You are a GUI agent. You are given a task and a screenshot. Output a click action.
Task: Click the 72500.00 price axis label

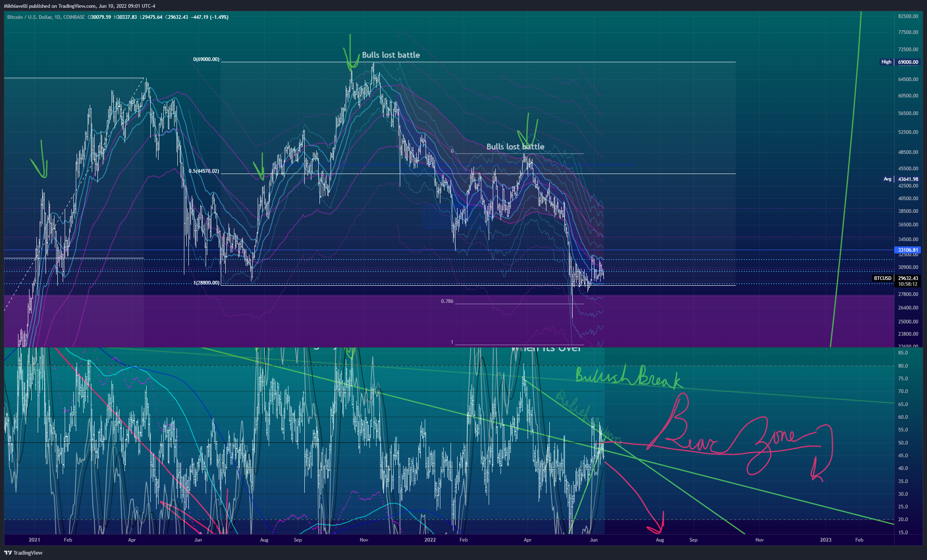pos(908,50)
